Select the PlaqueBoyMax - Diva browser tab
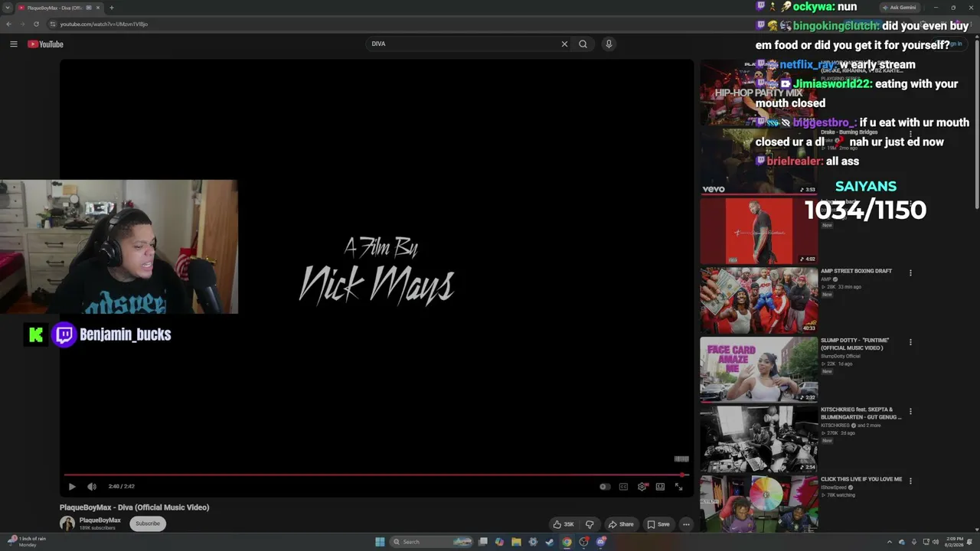Screen dimensions: 980x551 pos(59,8)
